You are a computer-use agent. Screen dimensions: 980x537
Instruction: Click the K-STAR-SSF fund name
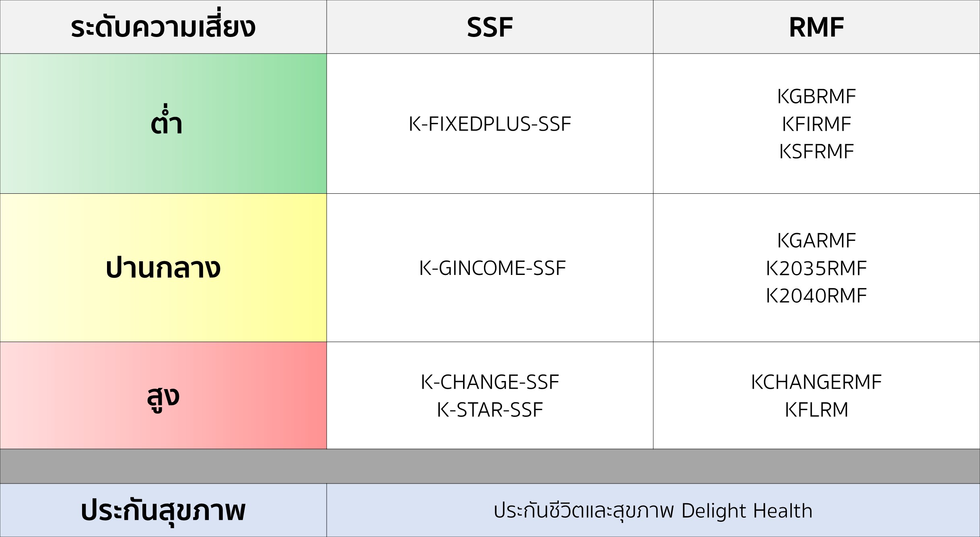[490, 410]
